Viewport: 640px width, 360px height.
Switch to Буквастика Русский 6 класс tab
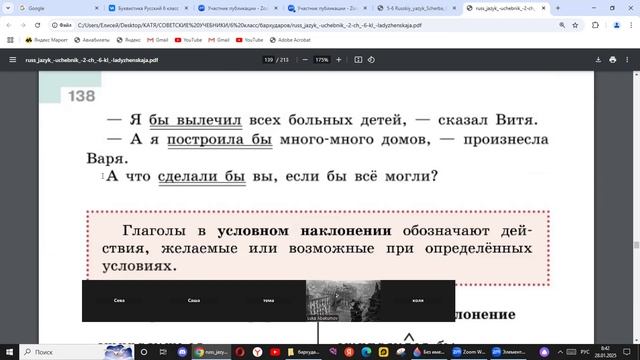point(148,8)
